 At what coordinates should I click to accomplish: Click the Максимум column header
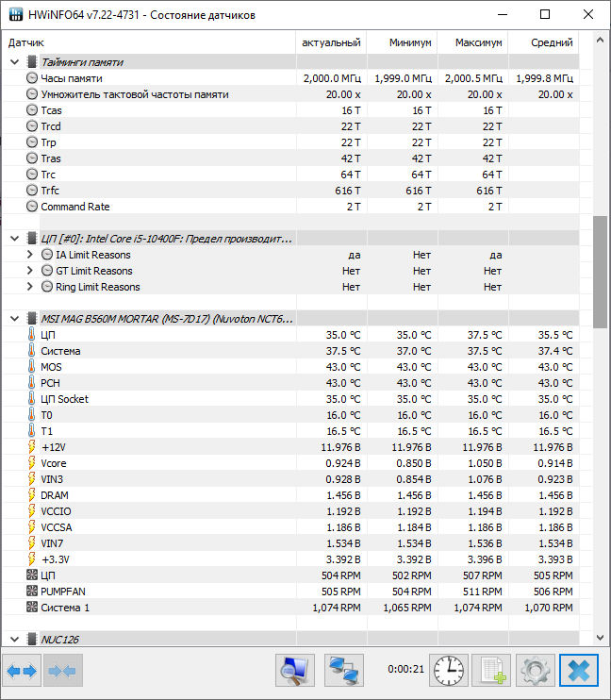pyautogui.click(x=472, y=42)
